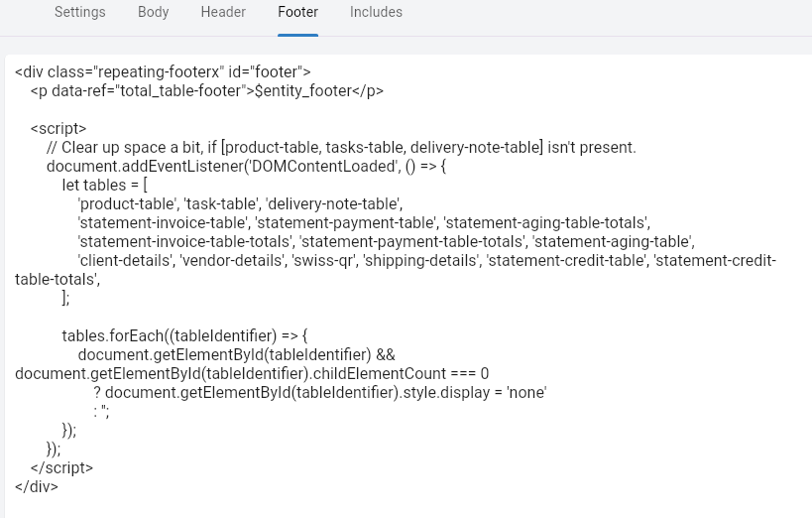Click the closing </script> tag

pos(61,468)
